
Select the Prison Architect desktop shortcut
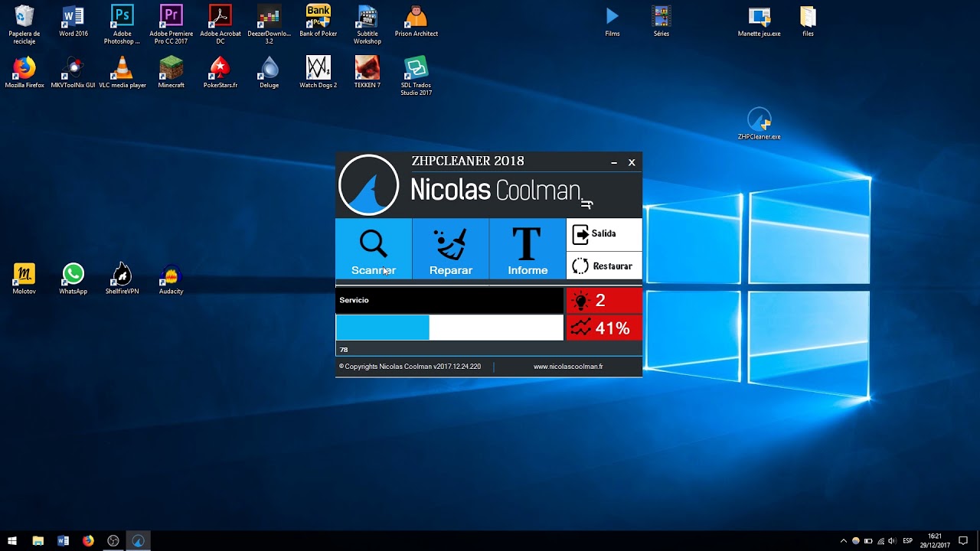[x=416, y=21]
